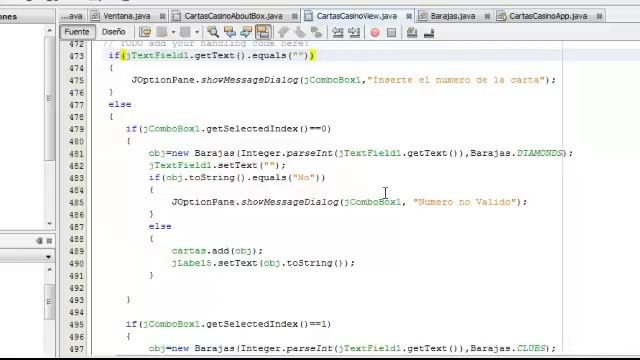
Task: Click the Uncomment code toolbar icon
Action: (x=429, y=32)
